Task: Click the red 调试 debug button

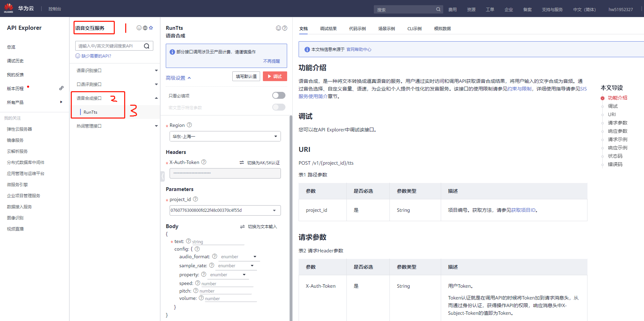Action: pyautogui.click(x=275, y=76)
